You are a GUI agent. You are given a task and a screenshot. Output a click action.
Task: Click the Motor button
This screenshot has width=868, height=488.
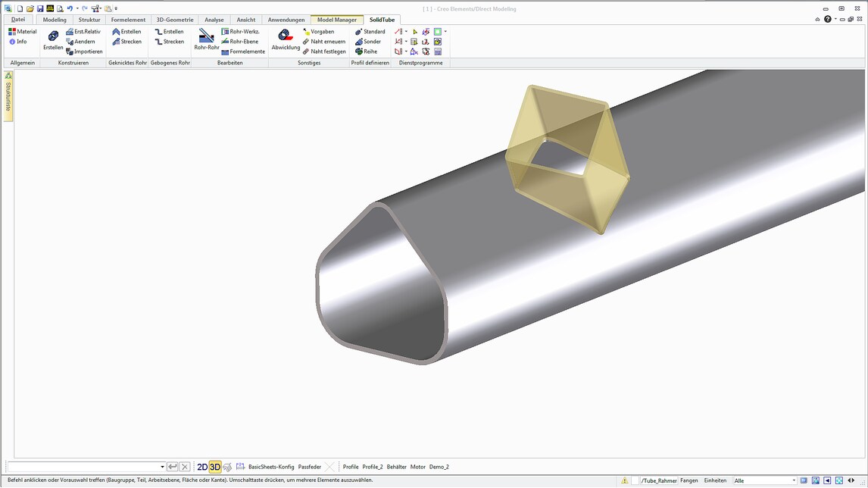[417, 467]
